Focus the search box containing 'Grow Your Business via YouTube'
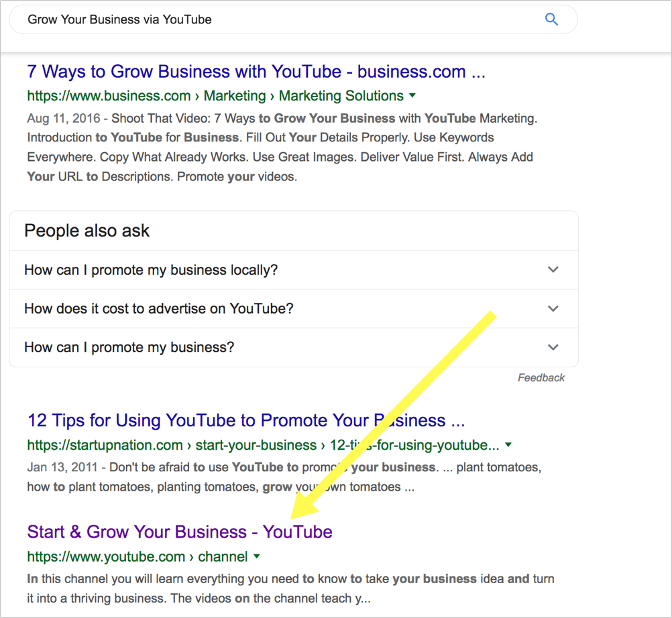The width and height of the screenshot is (672, 618). 293,19
